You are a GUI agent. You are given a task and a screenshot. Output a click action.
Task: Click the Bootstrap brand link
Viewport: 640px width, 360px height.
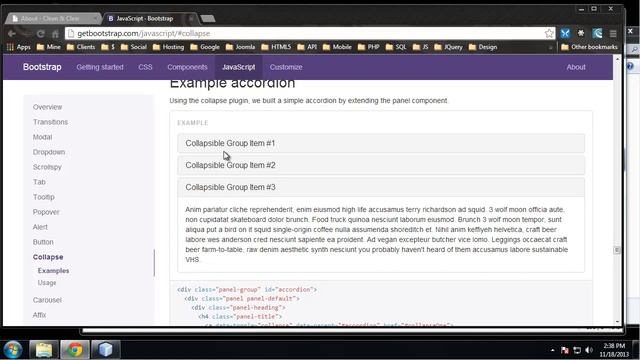pos(42,67)
